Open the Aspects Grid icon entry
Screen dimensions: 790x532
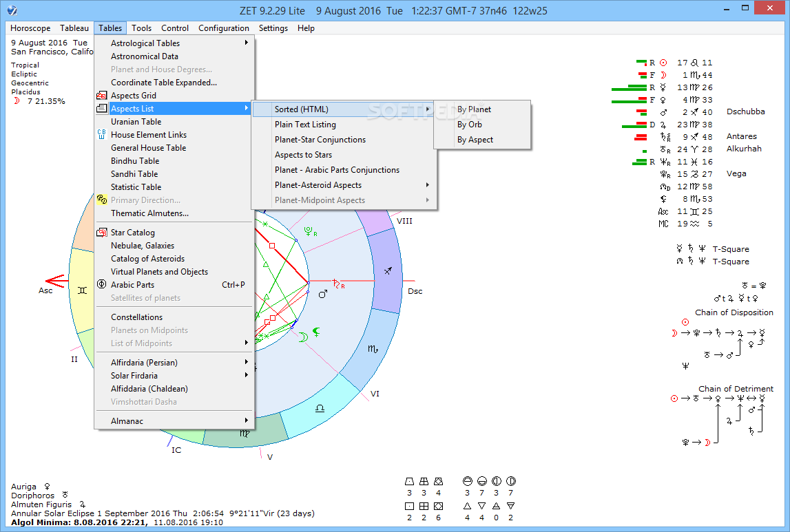pyautogui.click(x=102, y=95)
